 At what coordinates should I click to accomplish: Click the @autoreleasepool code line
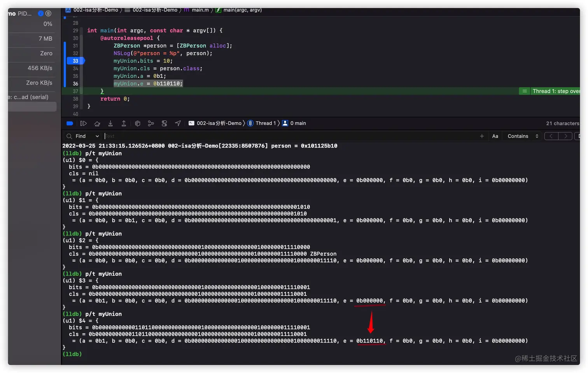pyautogui.click(x=130, y=38)
